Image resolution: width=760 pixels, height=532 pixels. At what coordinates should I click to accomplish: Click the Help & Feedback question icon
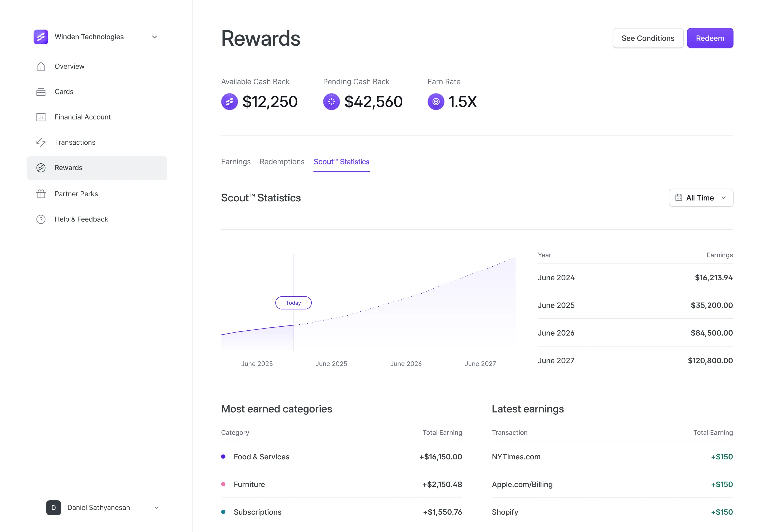tap(41, 219)
